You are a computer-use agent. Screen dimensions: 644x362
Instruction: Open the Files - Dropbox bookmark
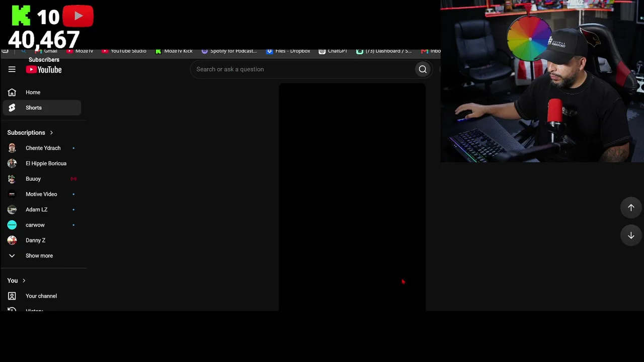(x=288, y=51)
